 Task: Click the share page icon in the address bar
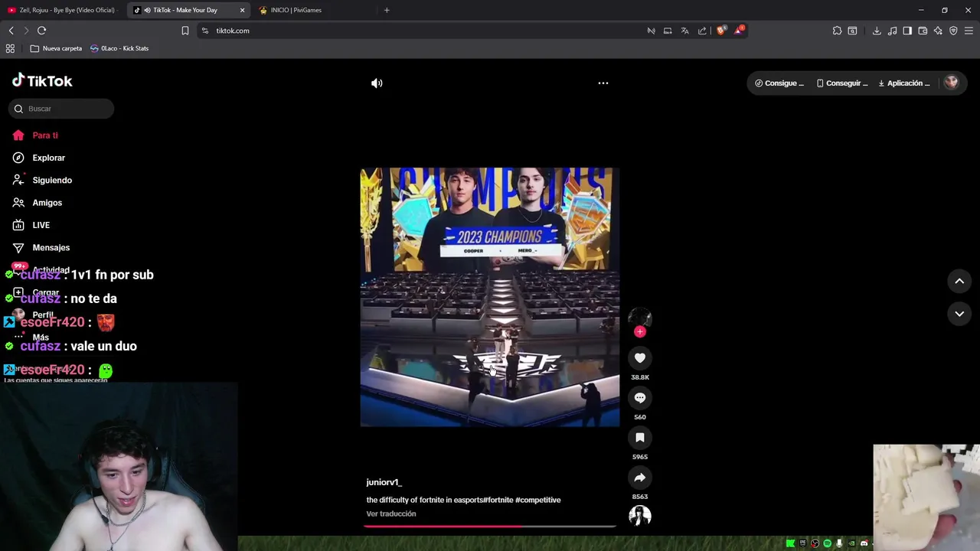click(x=702, y=31)
